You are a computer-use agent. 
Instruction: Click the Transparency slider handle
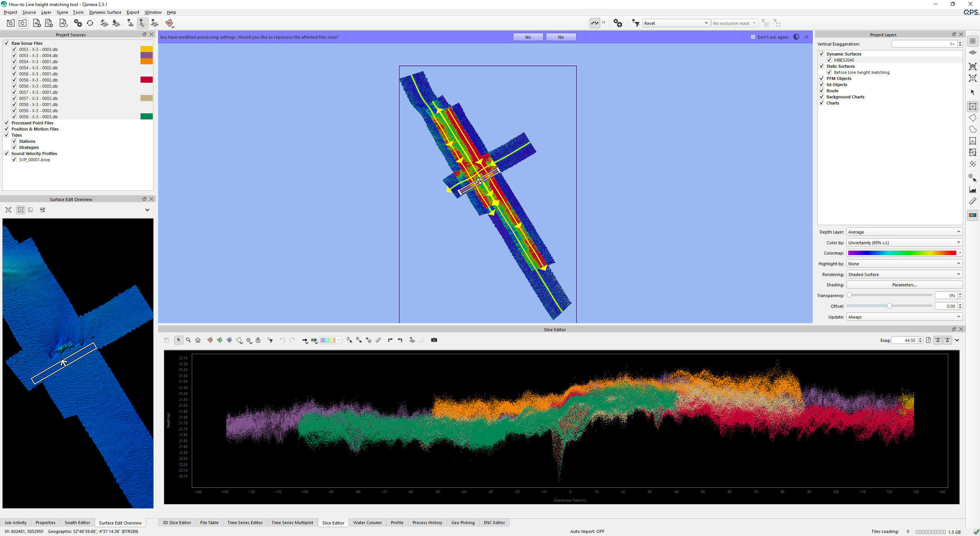point(849,295)
